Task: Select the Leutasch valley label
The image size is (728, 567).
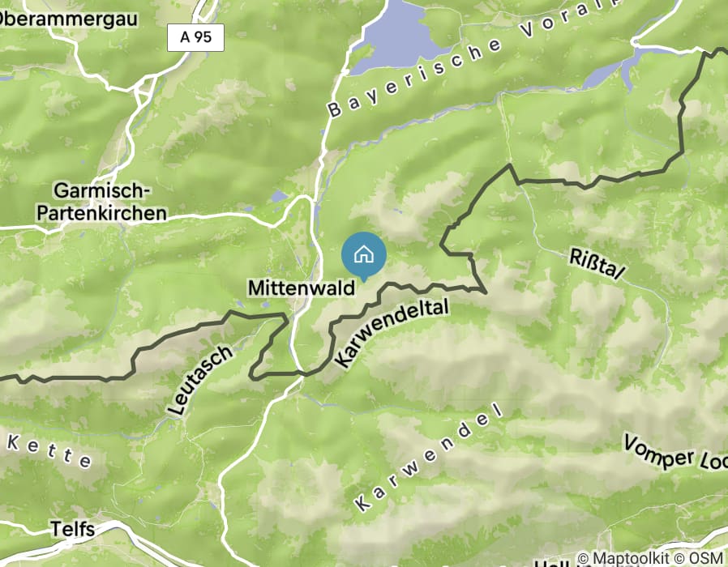Action: (199, 380)
